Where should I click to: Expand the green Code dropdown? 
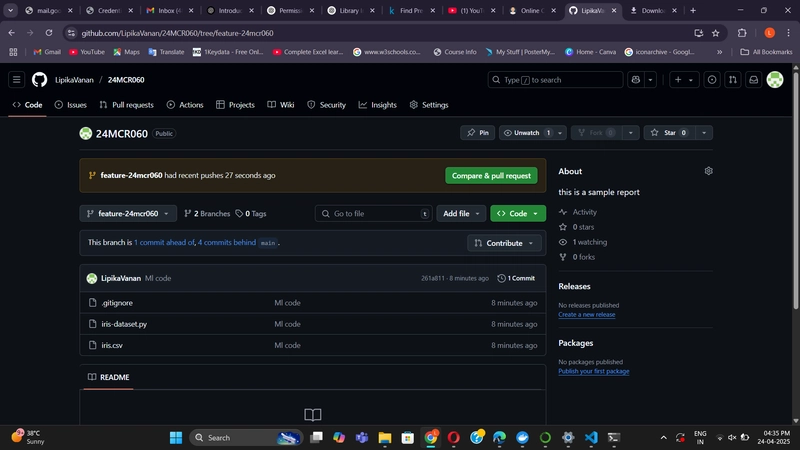pyautogui.click(x=518, y=213)
